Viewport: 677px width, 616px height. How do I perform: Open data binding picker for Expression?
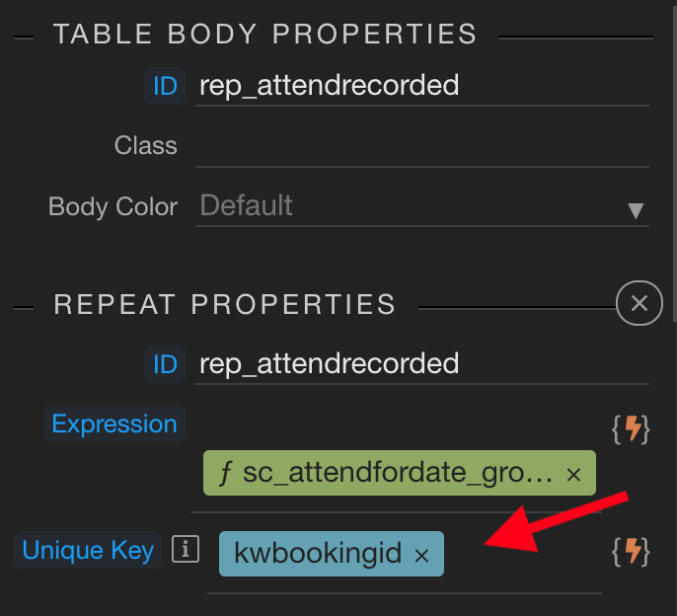pos(631,428)
